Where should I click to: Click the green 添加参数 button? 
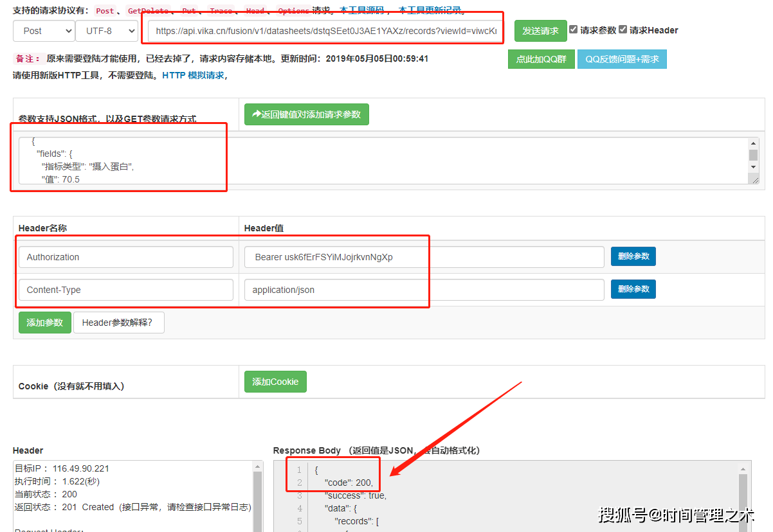(44, 323)
